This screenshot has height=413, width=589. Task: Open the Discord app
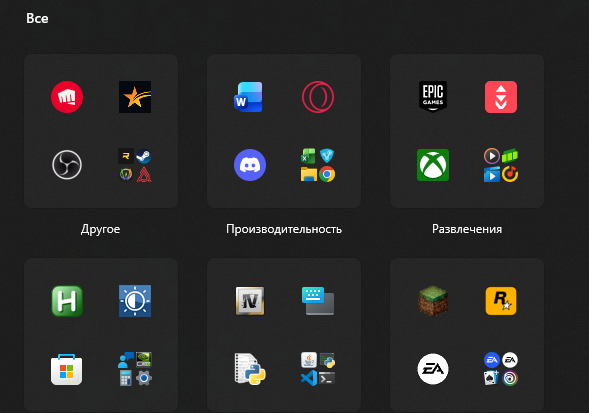[x=250, y=165]
